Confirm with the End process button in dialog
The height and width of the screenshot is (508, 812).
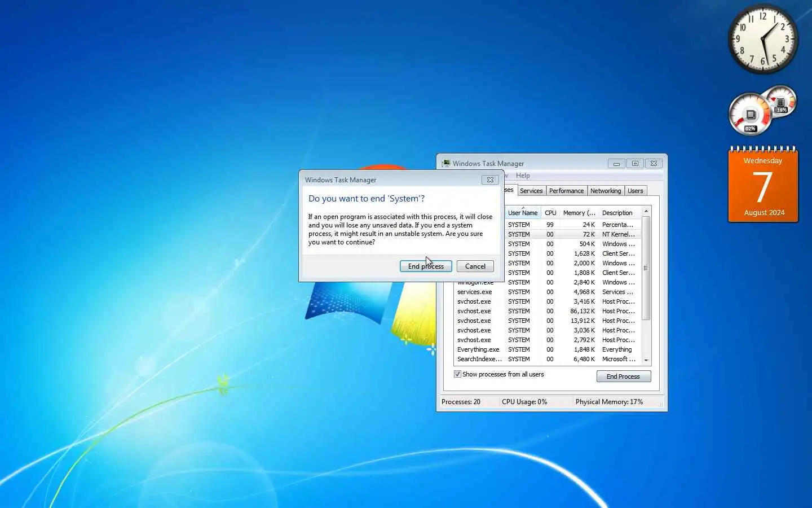[426, 266]
